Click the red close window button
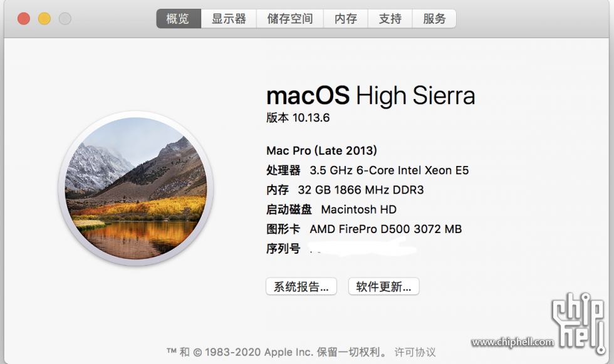614x364 pixels. point(24,18)
